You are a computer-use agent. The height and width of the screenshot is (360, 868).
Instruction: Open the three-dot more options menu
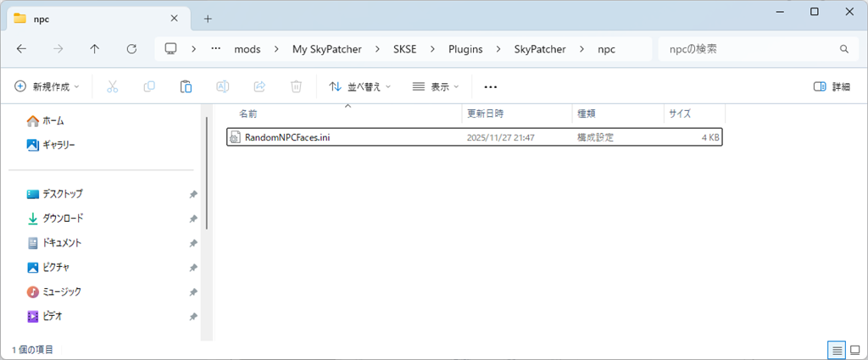[x=490, y=86]
